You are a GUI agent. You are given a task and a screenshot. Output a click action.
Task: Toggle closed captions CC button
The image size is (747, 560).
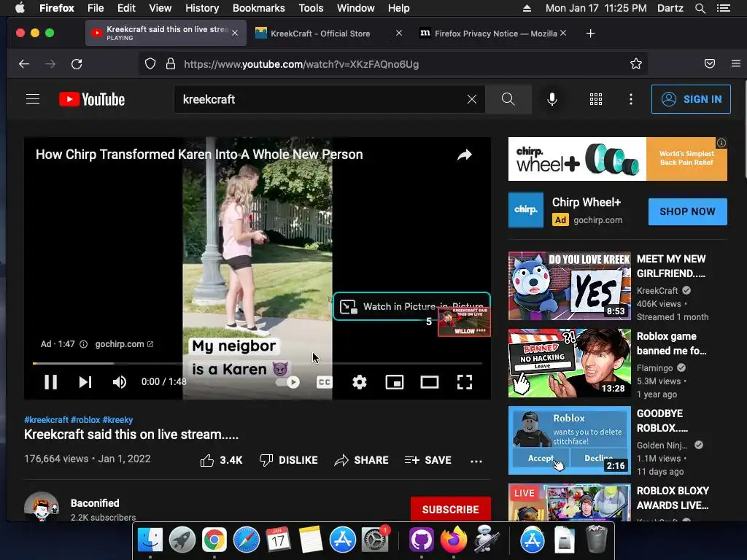click(x=324, y=382)
